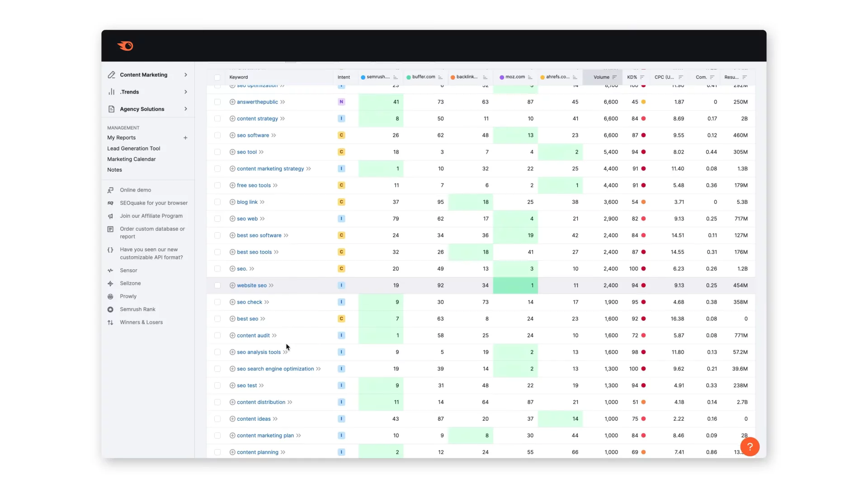Image resolution: width=868 pixels, height=488 pixels.
Task: Click the Semrush flame logo
Action: click(x=125, y=46)
